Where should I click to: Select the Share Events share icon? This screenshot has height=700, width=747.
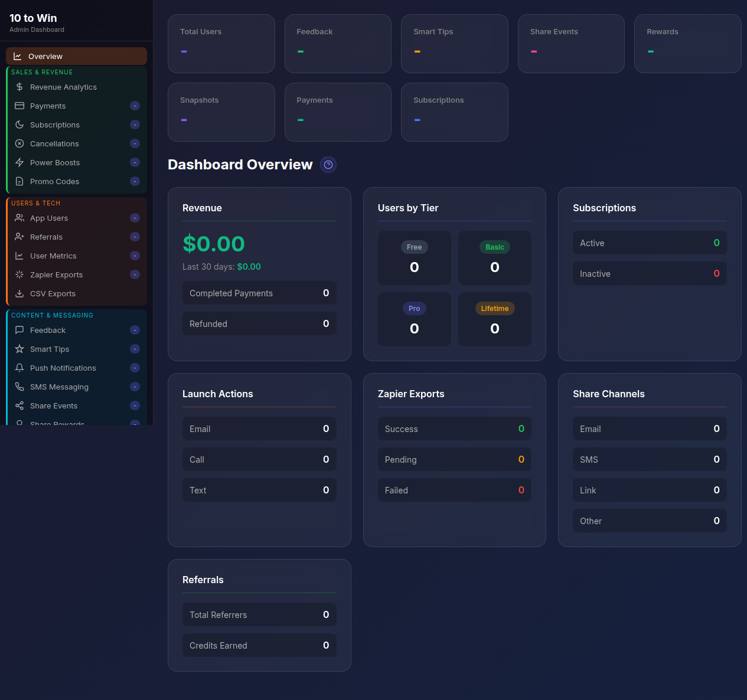coord(19,405)
